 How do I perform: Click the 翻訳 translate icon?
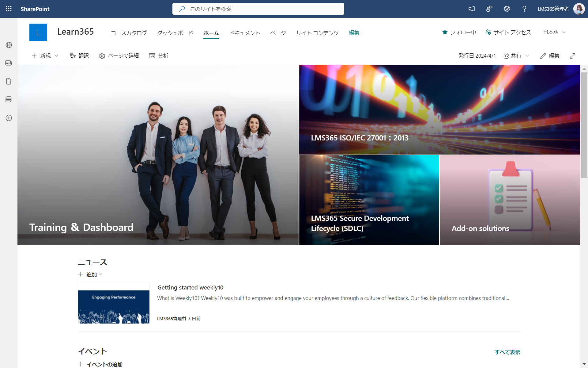pos(73,56)
